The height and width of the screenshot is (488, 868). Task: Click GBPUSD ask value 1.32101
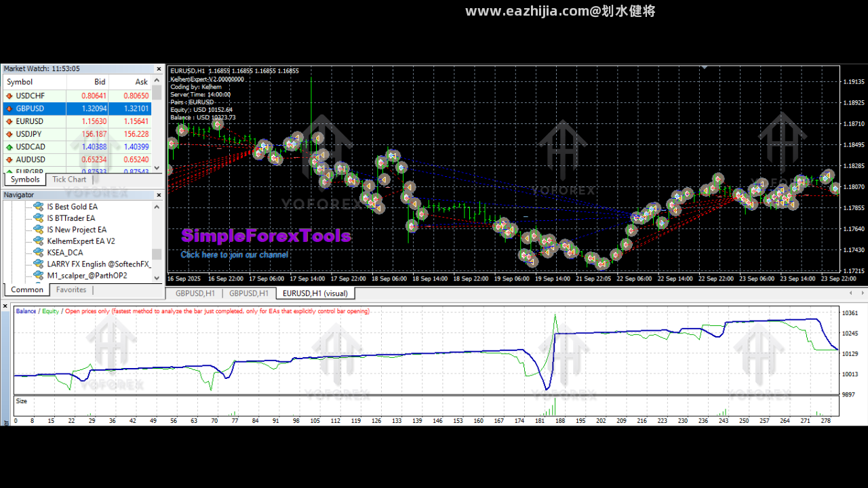(136, 108)
